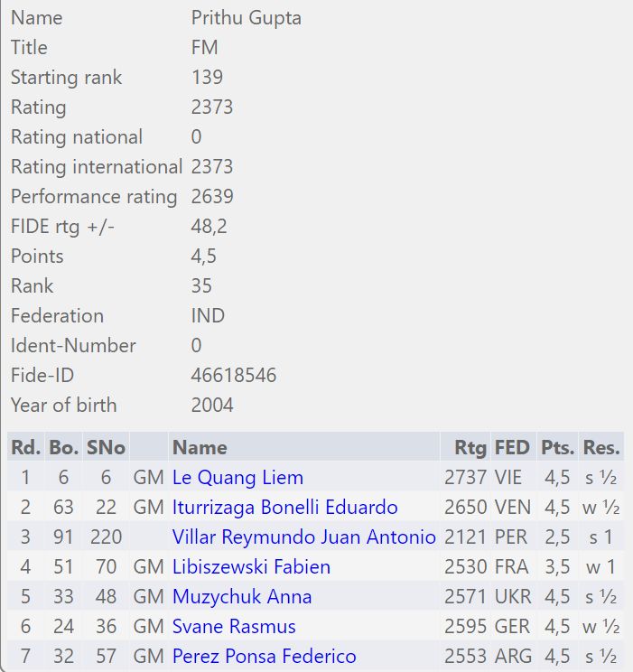This screenshot has height=672, width=633.
Task: Open Villar Reymundo Juan Antonio link
Action: [x=303, y=537]
